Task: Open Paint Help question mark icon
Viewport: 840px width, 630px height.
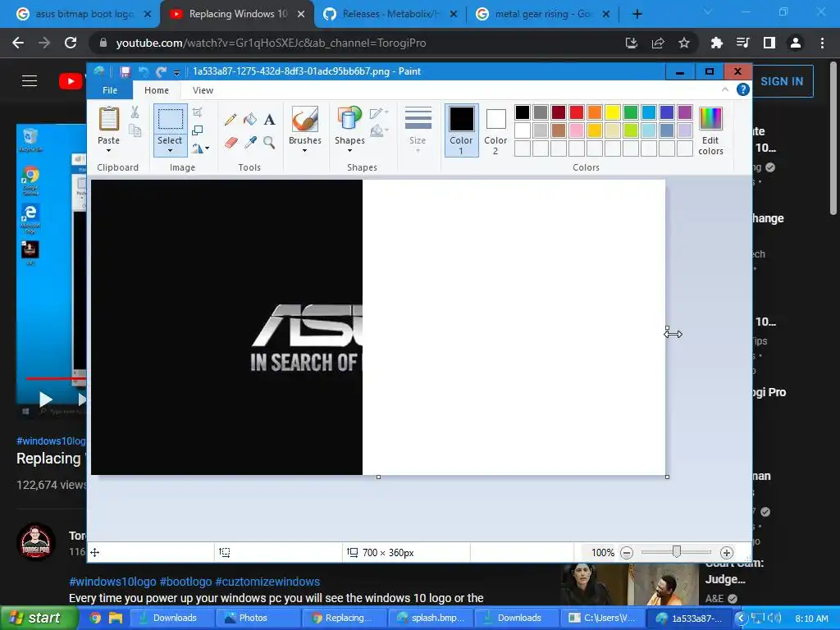Action: [x=742, y=90]
